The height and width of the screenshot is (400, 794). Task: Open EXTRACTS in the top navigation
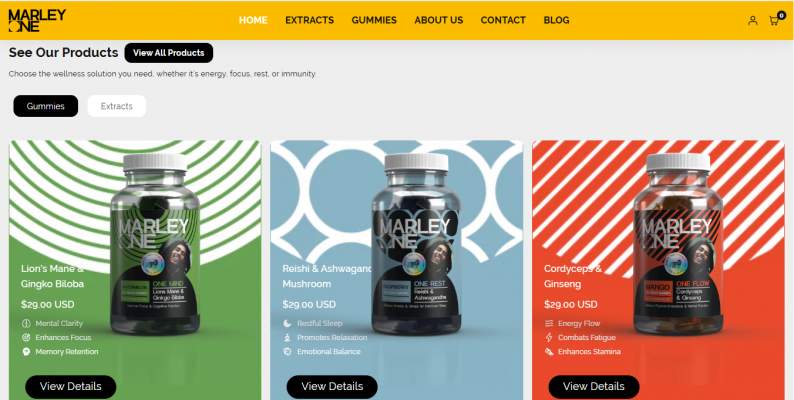pyautogui.click(x=309, y=20)
